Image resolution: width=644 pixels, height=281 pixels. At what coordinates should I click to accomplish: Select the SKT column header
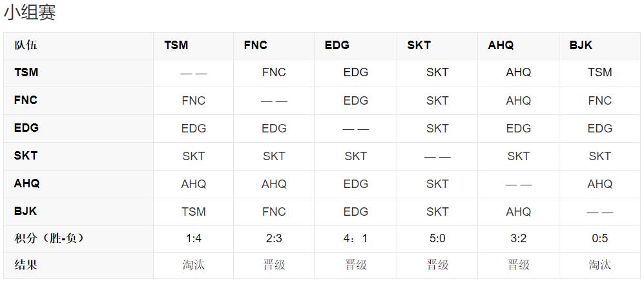[x=419, y=45]
